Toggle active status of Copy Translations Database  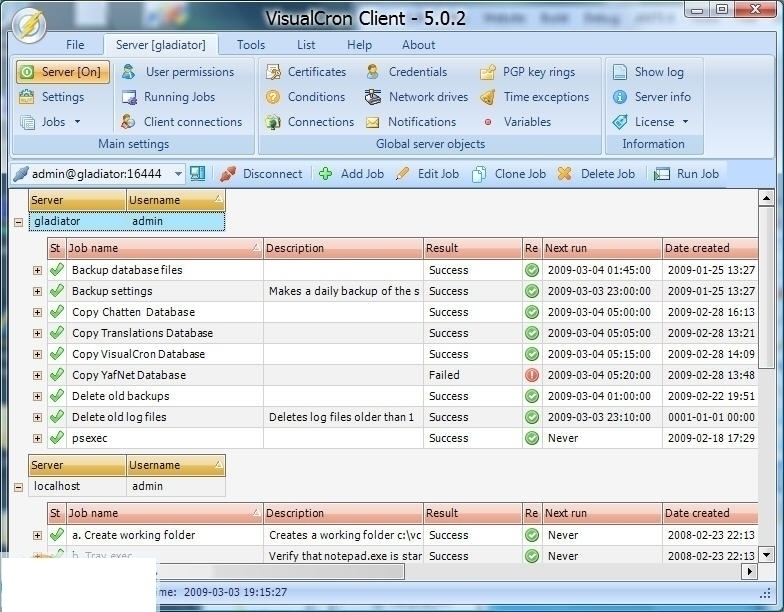[57, 332]
